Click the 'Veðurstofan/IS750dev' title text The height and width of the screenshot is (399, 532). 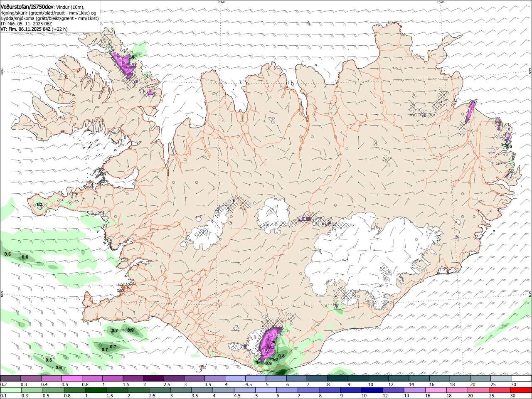click(27, 7)
